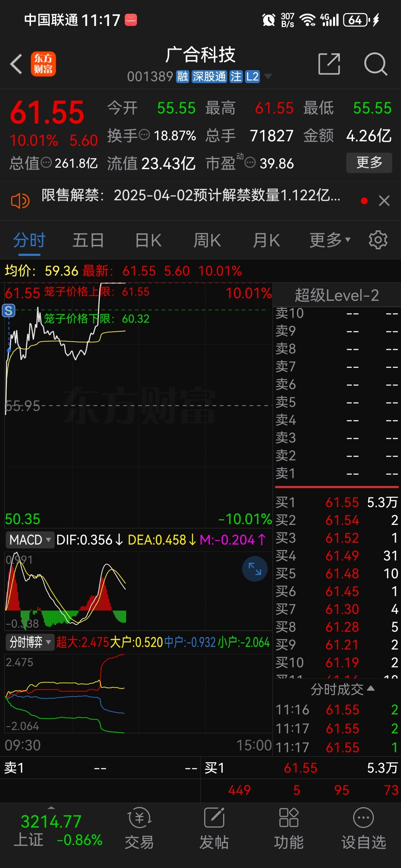Tap the 笼子价格下限 60.32 label
The width and height of the screenshot is (401, 868).
97,318
